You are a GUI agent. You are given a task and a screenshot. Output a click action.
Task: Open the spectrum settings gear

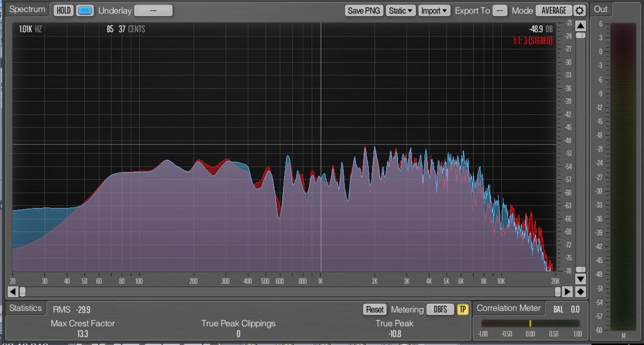point(579,10)
